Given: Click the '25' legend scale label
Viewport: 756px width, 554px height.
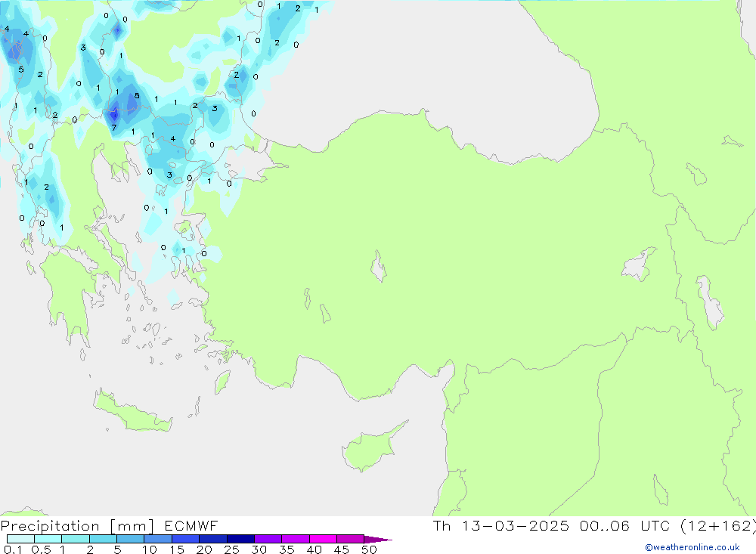Looking at the screenshot, I should (232, 549).
